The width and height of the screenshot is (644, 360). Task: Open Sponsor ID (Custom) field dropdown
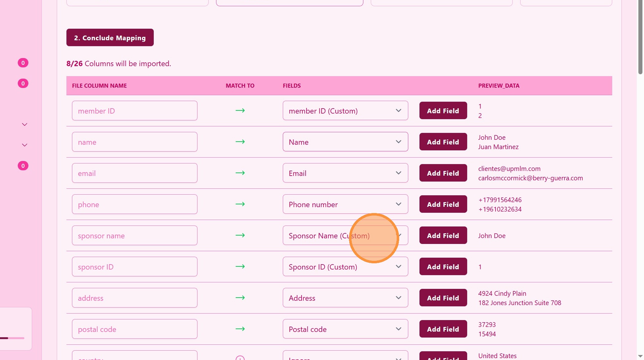(x=345, y=267)
